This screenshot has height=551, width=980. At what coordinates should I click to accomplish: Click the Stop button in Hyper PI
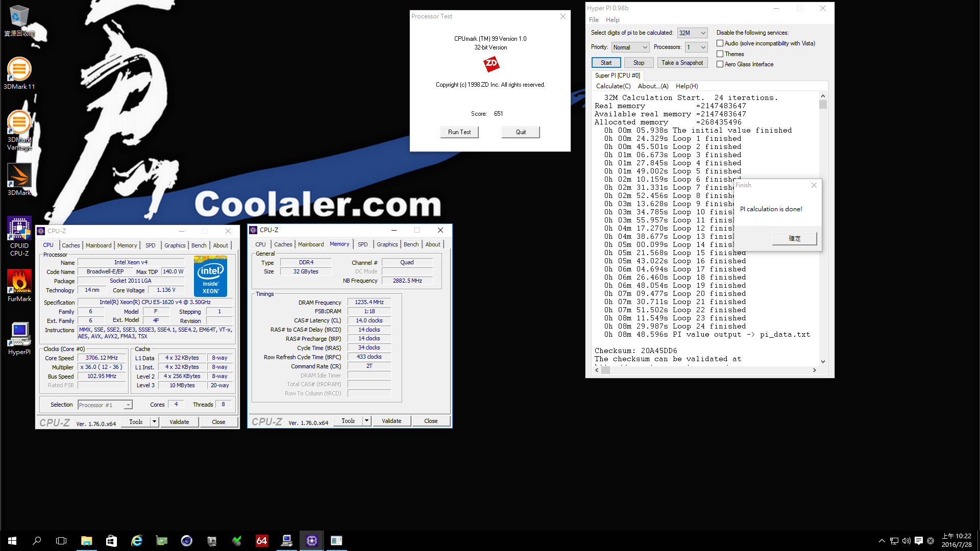(639, 63)
